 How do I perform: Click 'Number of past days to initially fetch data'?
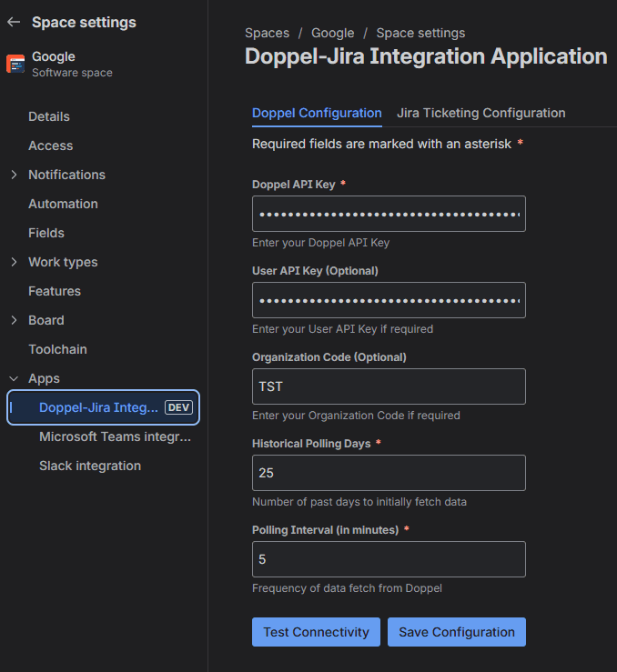tap(359, 502)
